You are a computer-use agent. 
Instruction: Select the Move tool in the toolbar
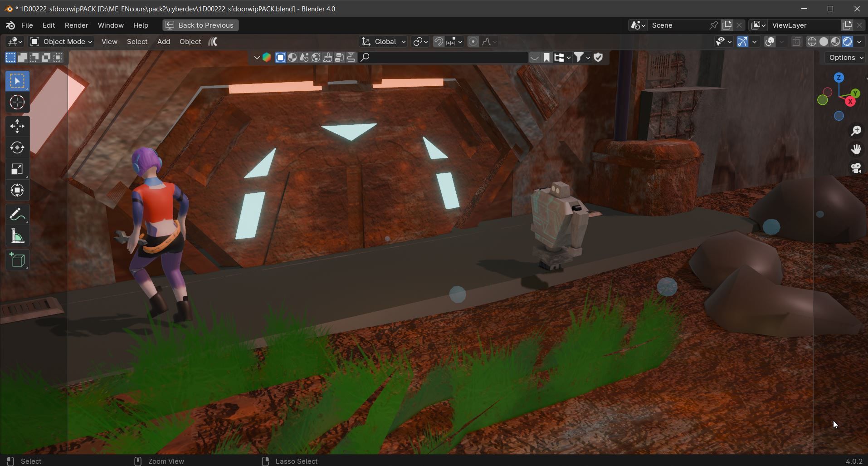click(x=17, y=126)
